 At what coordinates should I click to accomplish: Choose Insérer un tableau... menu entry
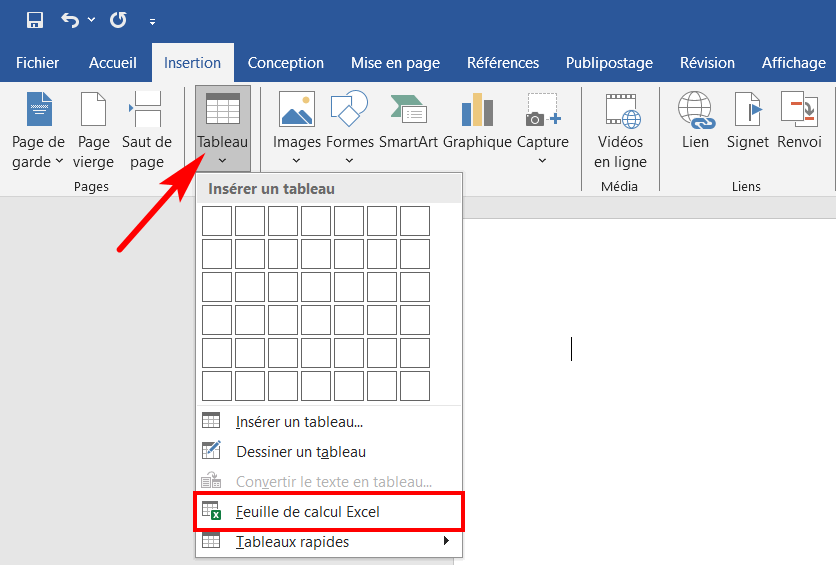pyautogui.click(x=329, y=422)
